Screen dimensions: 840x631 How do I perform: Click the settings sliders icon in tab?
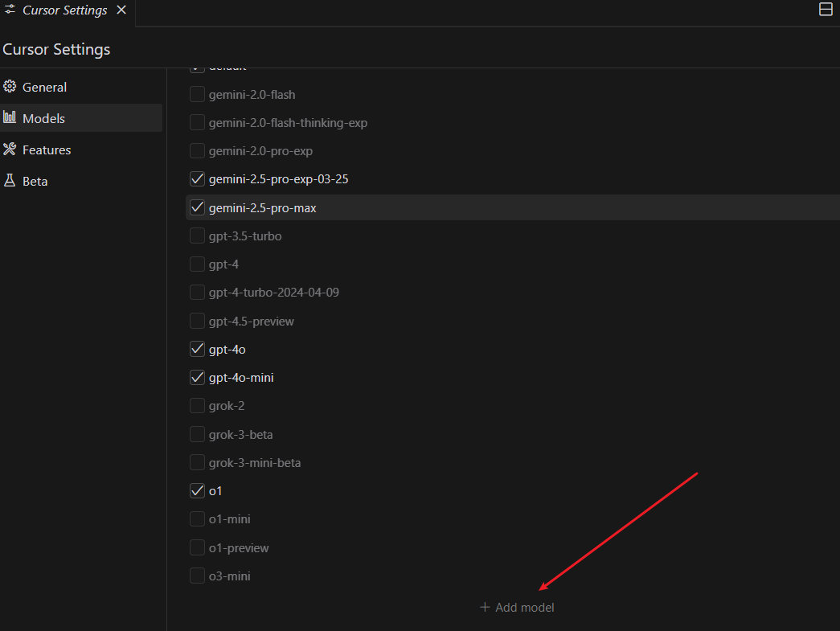pyautogui.click(x=10, y=10)
